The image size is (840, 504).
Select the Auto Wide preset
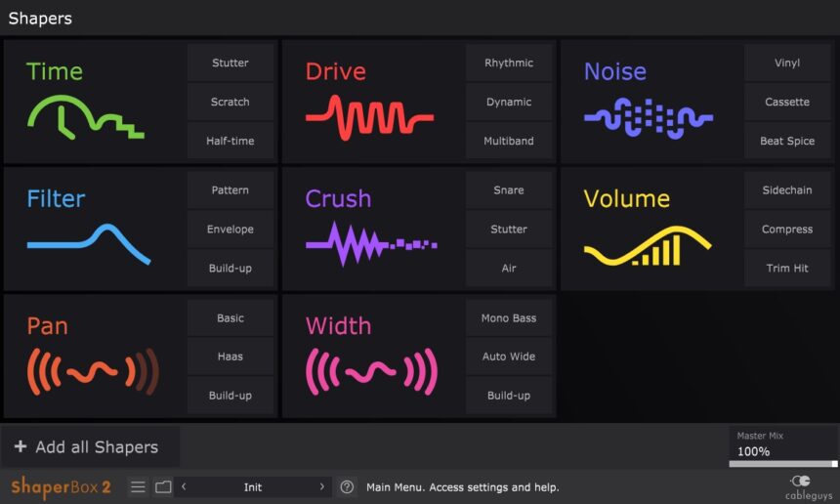[509, 357]
